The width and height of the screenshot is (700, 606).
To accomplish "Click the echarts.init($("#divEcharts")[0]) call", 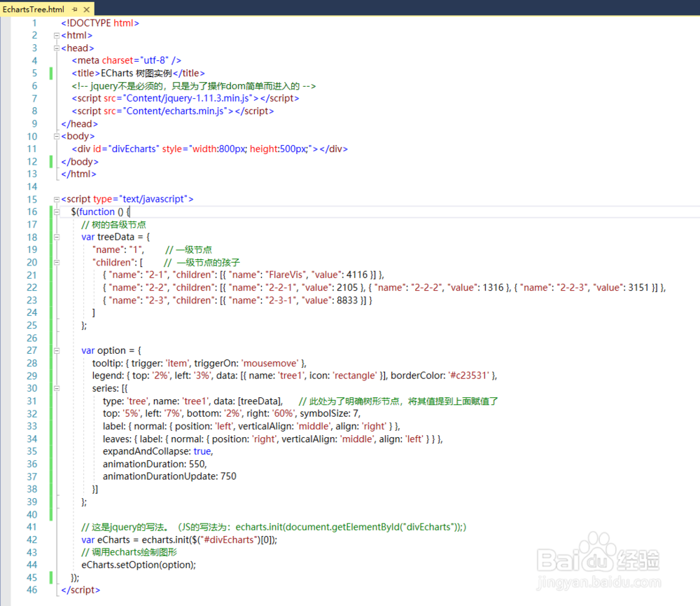I will (x=208, y=540).
